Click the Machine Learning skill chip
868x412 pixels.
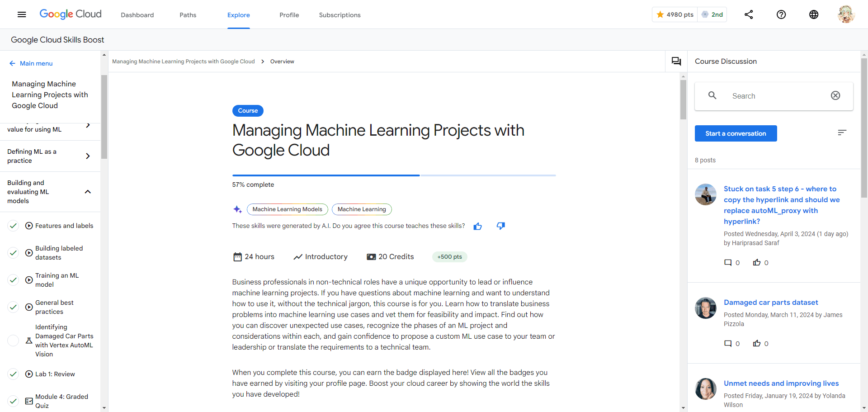tap(362, 209)
